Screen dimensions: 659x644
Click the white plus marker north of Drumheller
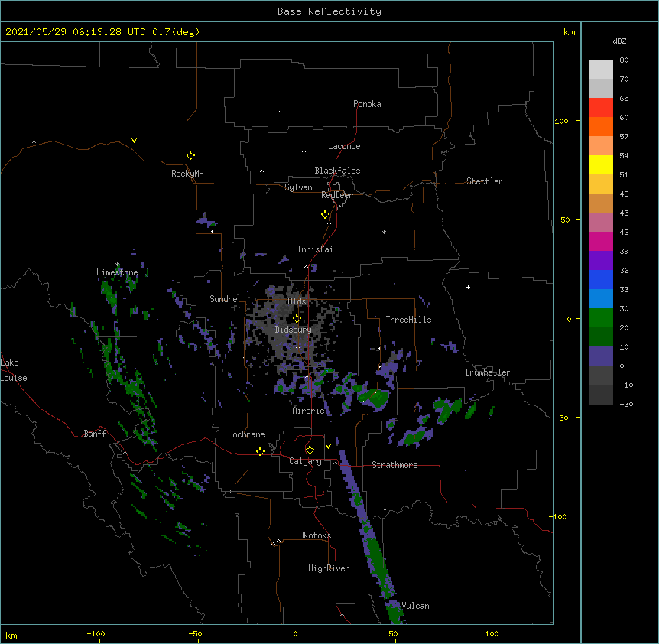(468, 287)
